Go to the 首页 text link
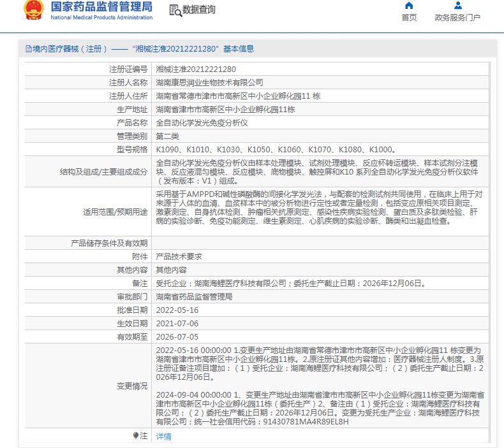Viewport: 504px width, 448px height. click(409, 18)
